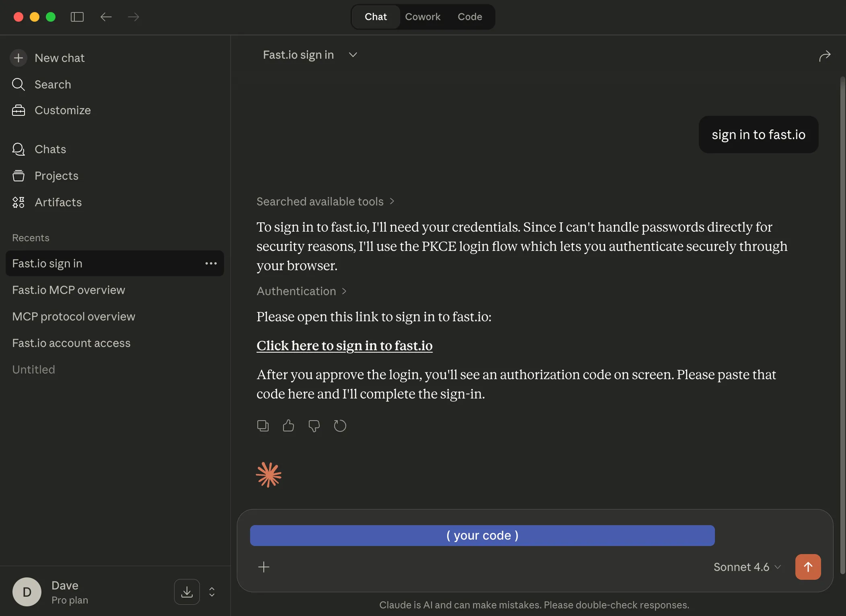Toggle the sidebar visibility

77,17
